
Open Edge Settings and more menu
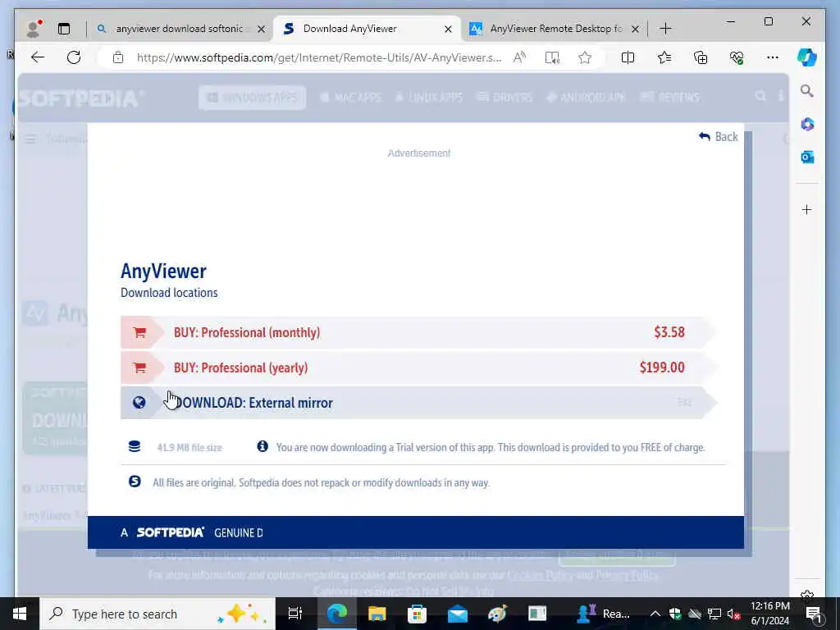coord(772,57)
